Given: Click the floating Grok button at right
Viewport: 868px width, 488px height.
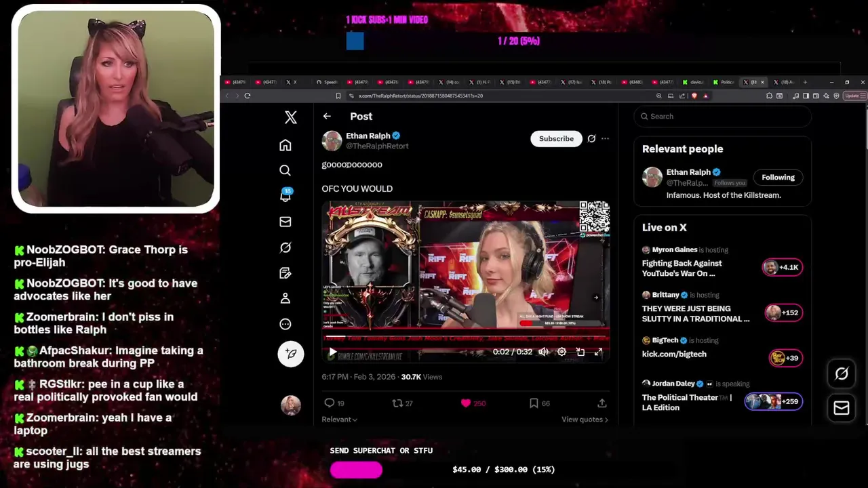Looking at the screenshot, I should click(842, 373).
